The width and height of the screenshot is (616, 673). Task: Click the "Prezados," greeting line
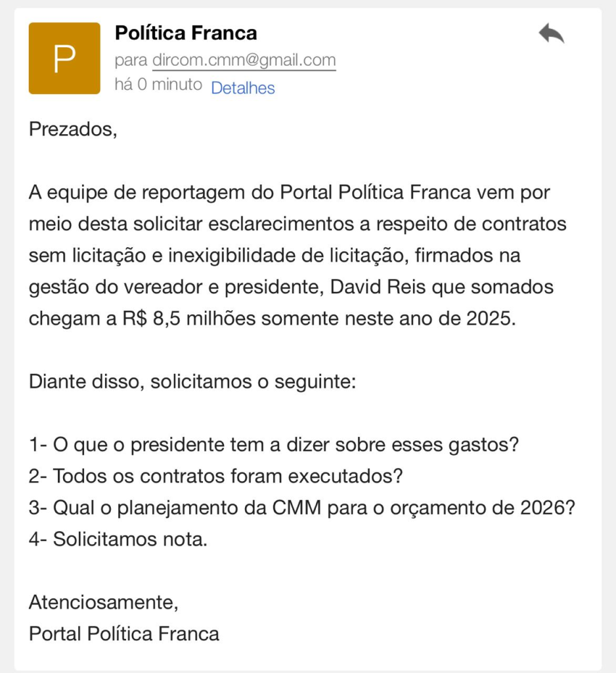pyautogui.click(x=73, y=129)
